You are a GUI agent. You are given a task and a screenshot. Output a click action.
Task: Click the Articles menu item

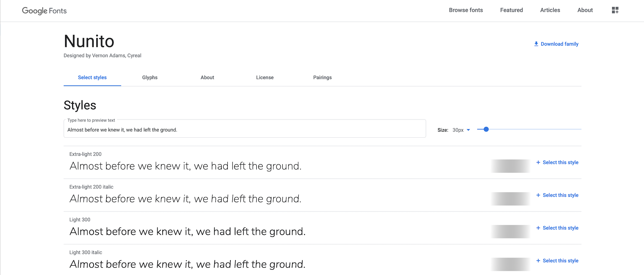tap(550, 10)
